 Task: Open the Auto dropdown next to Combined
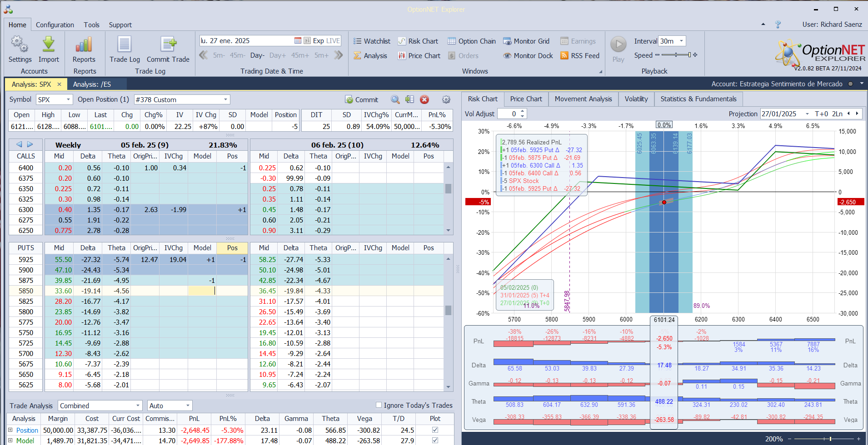(187, 405)
